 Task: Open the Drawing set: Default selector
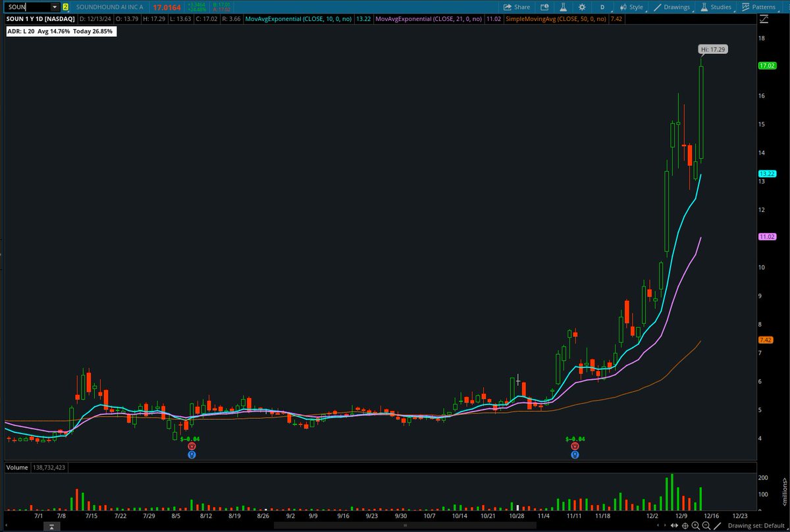tap(756, 525)
